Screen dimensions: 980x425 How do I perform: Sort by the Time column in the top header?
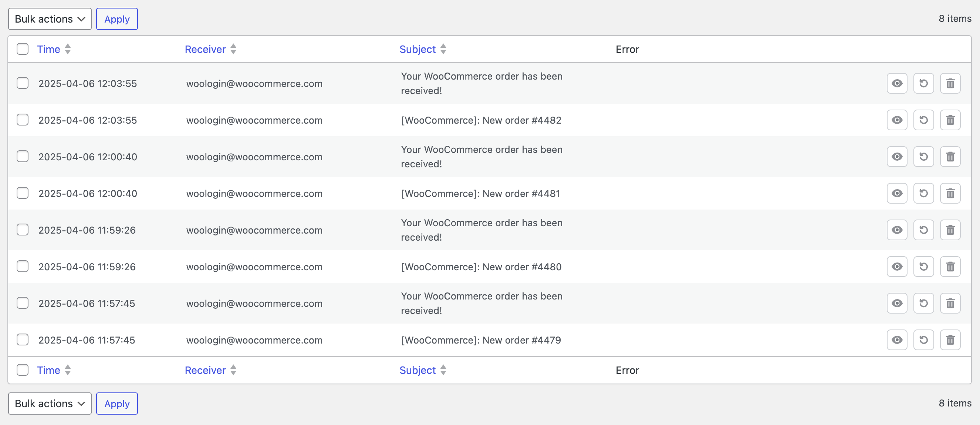pos(49,49)
